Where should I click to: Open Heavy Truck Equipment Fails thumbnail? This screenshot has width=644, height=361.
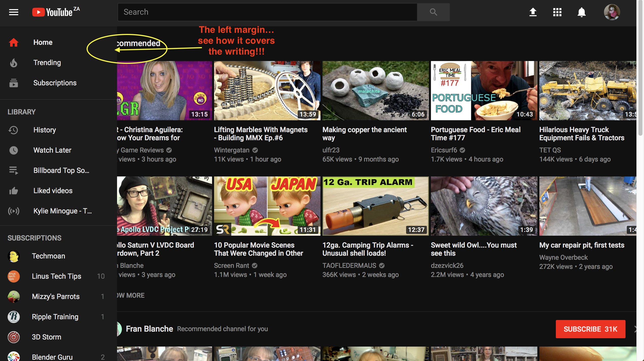588,90
